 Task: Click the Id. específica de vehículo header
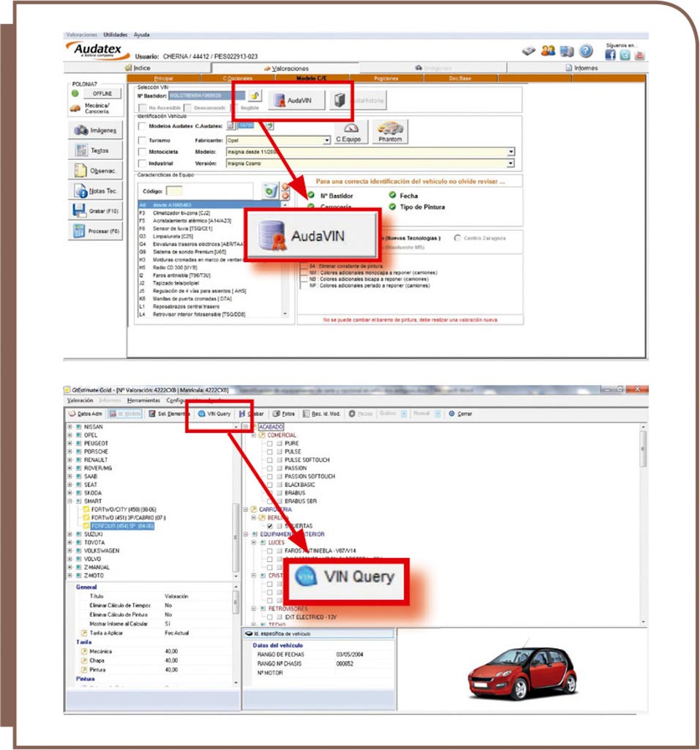click(319, 634)
